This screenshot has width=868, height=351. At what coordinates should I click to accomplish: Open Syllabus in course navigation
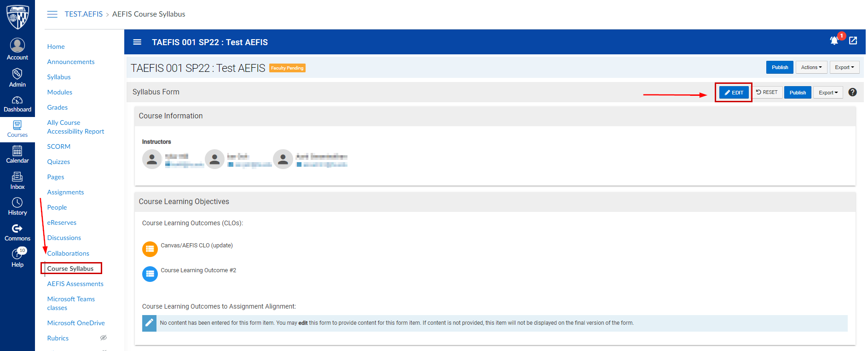[59, 77]
